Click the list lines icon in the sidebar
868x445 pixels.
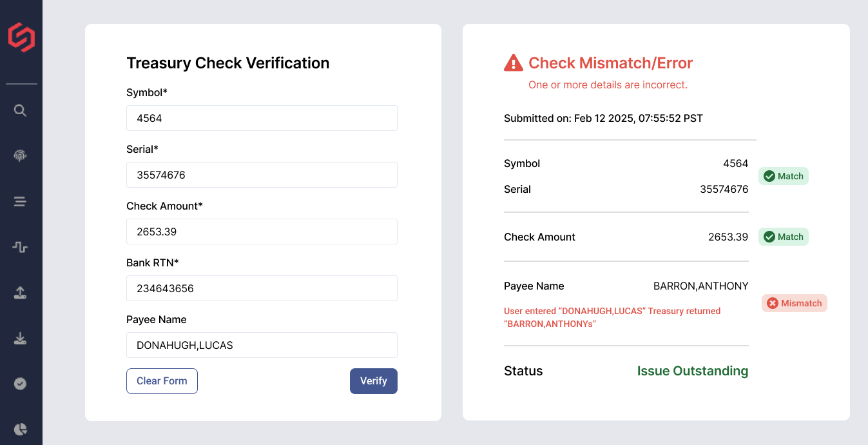coord(20,201)
